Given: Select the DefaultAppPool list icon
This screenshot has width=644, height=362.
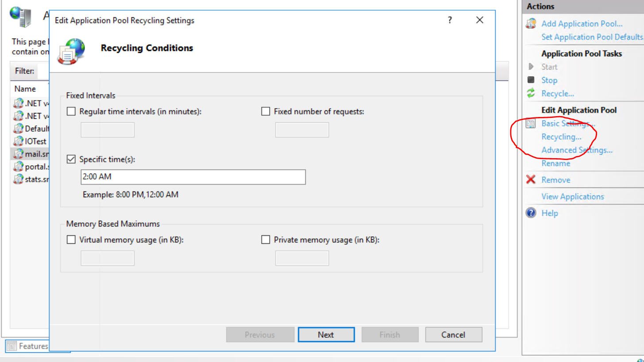Looking at the screenshot, I should [18, 128].
